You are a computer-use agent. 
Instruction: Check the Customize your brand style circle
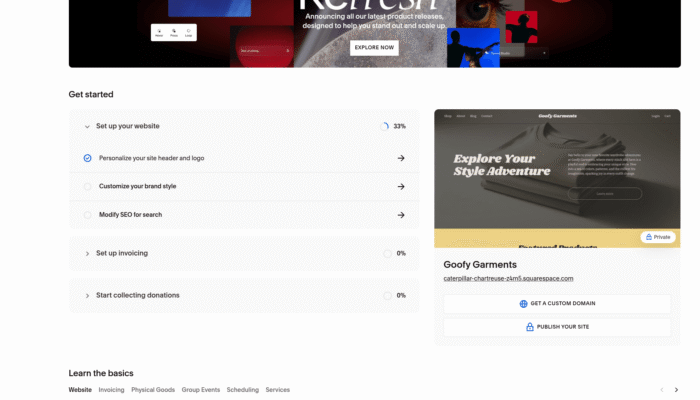pos(88,186)
